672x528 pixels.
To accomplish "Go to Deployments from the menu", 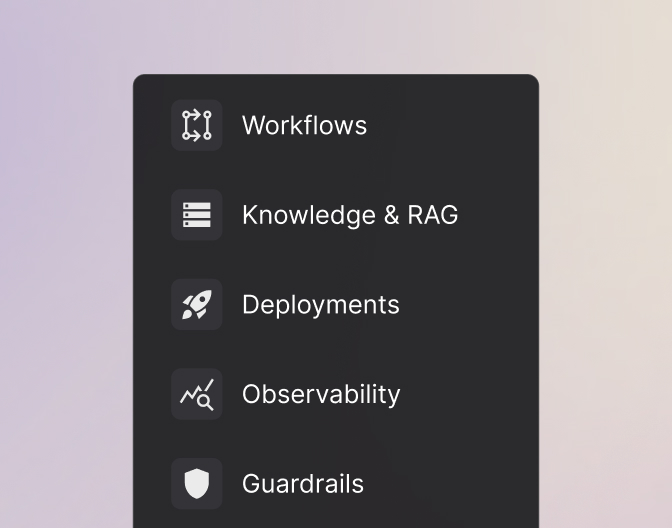I will pos(320,305).
